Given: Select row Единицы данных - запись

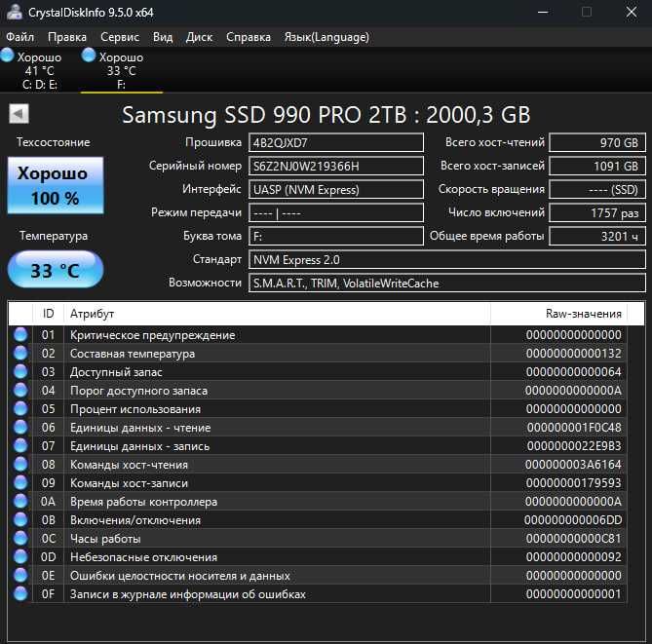Looking at the screenshot, I should 318,445.
